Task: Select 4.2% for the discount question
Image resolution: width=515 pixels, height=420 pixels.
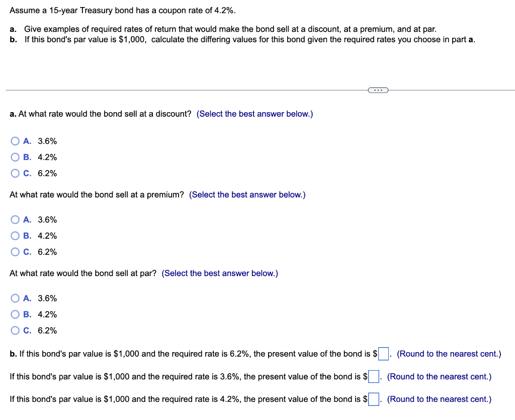Action: pyautogui.click(x=15, y=157)
